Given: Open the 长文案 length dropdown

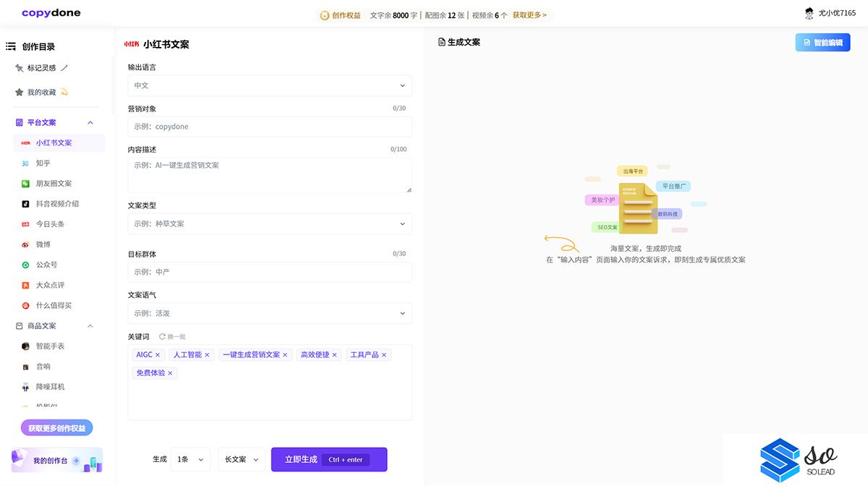Looking at the screenshot, I should coord(242,459).
